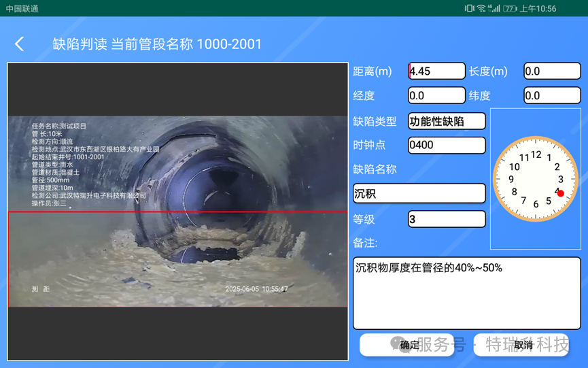
Task: Tap the battery indicator icon
Action: pyautogui.click(x=510, y=8)
